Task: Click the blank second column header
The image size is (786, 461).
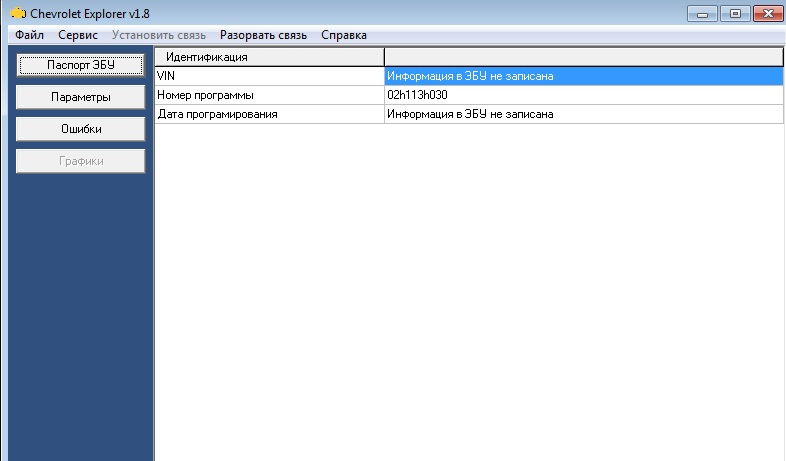Action: 583,57
